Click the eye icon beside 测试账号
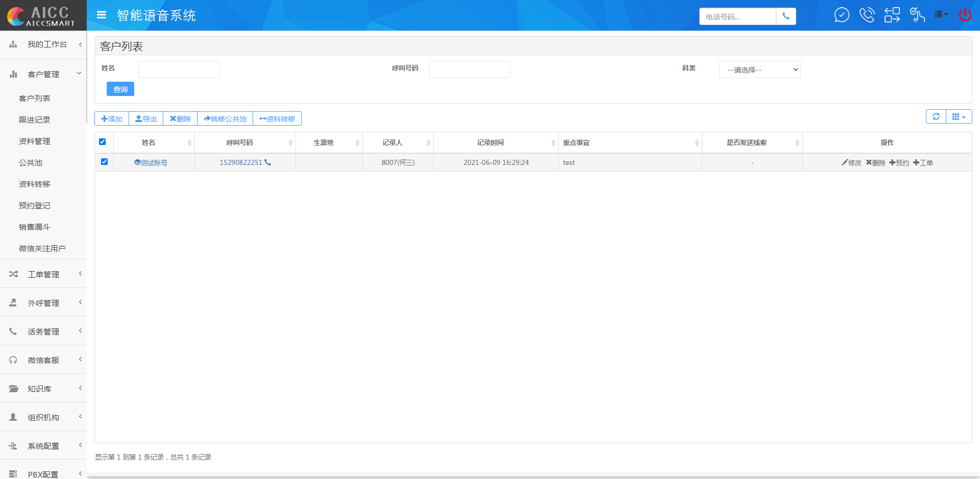 pyautogui.click(x=137, y=162)
